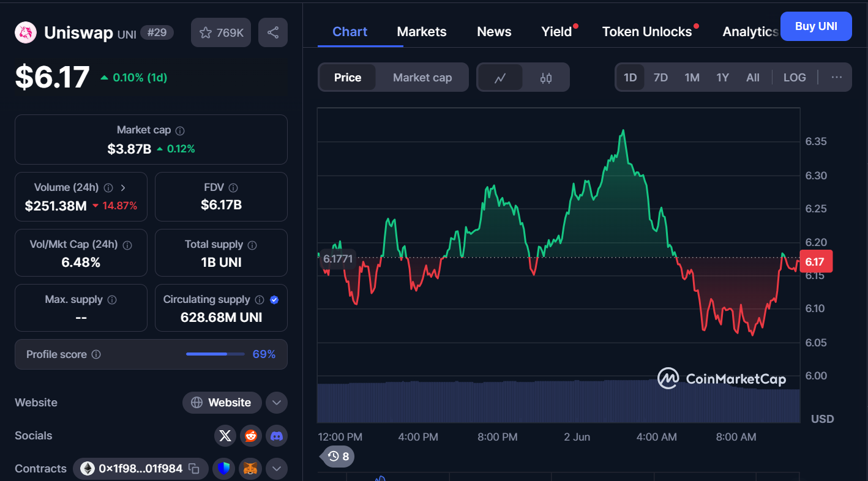The image size is (868, 481).
Task: Open Profile score info icon
Action: 96,354
